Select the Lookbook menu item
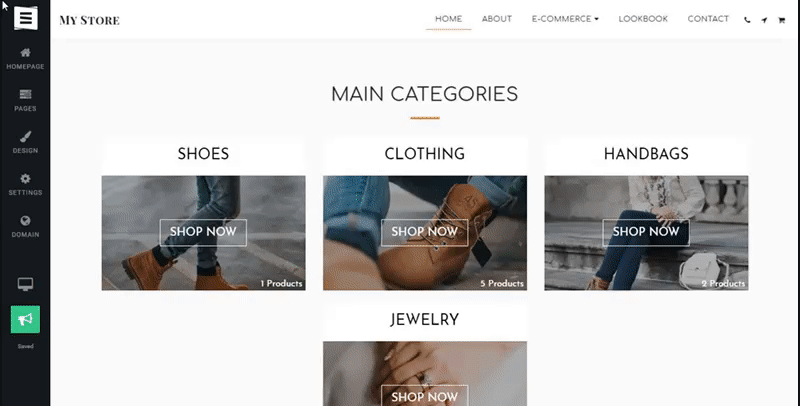 coord(643,19)
